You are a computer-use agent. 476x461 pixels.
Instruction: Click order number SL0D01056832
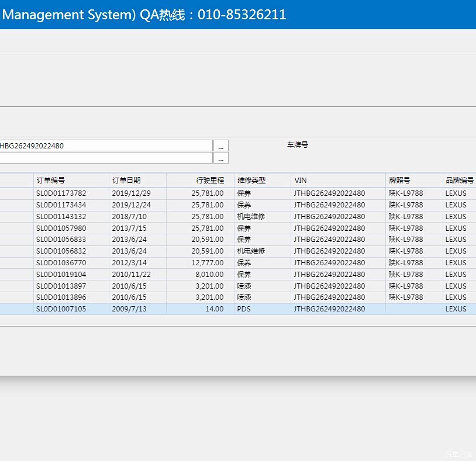pyautogui.click(x=61, y=251)
